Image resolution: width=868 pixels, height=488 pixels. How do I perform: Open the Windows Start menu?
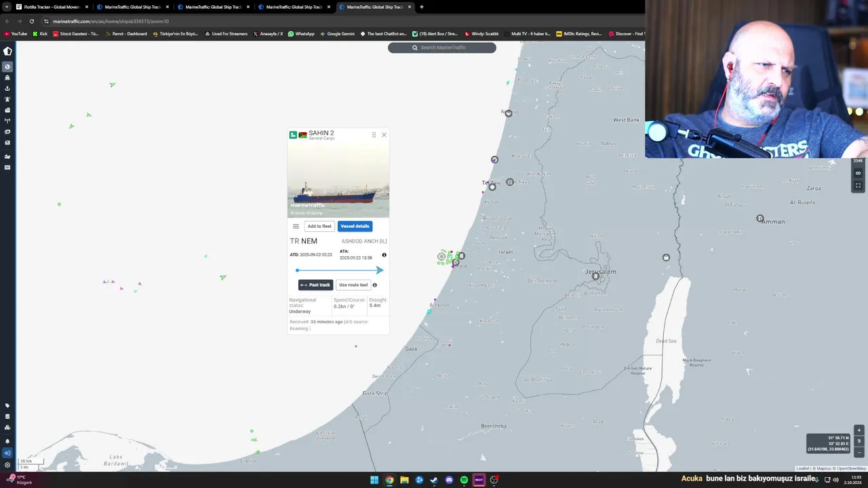click(374, 480)
